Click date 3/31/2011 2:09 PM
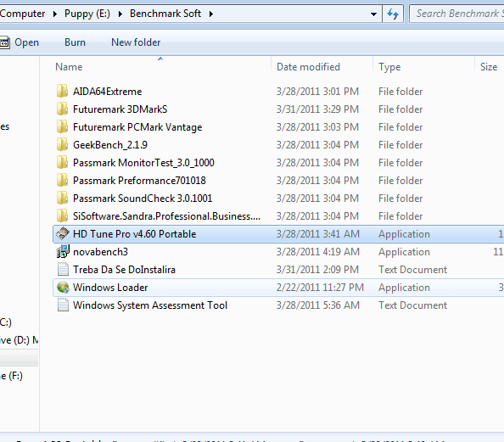The width and height of the screenshot is (504, 442). click(317, 270)
